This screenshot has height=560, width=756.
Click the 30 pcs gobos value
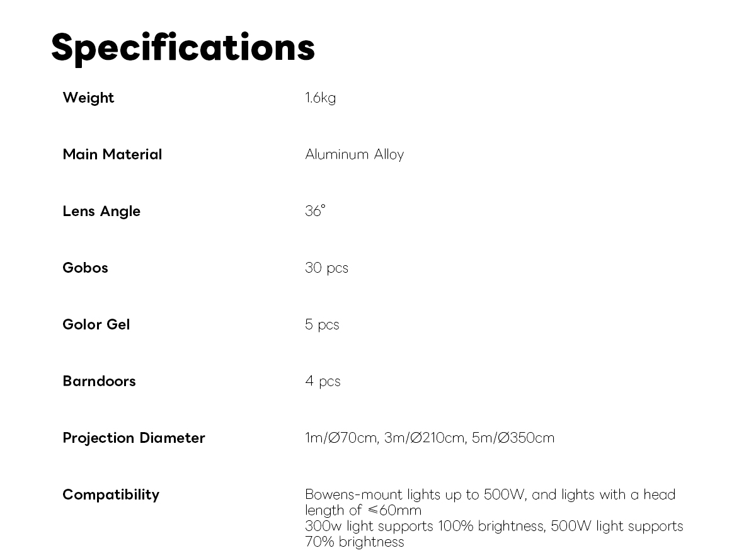tap(326, 268)
